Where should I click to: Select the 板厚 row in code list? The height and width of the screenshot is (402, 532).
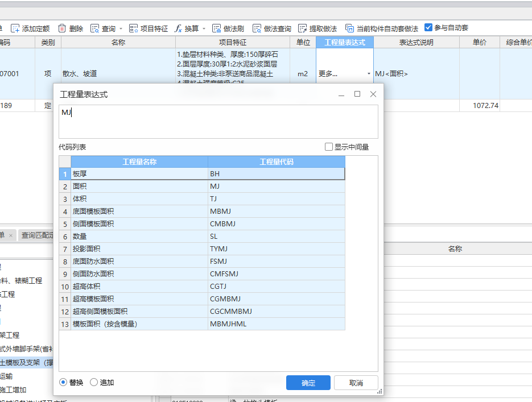tap(202, 174)
